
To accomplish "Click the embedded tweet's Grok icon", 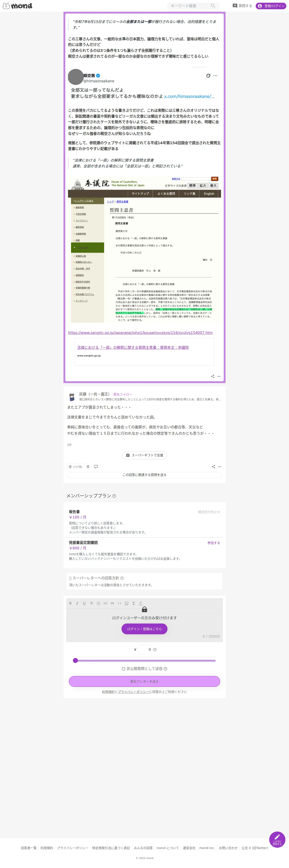I will pyautogui.click(x=208, y=75).
